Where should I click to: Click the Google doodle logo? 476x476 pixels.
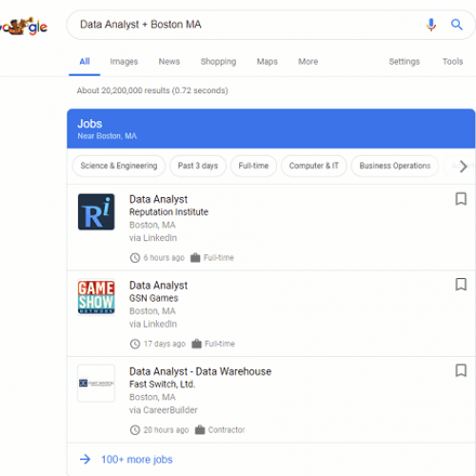point(23,26)
